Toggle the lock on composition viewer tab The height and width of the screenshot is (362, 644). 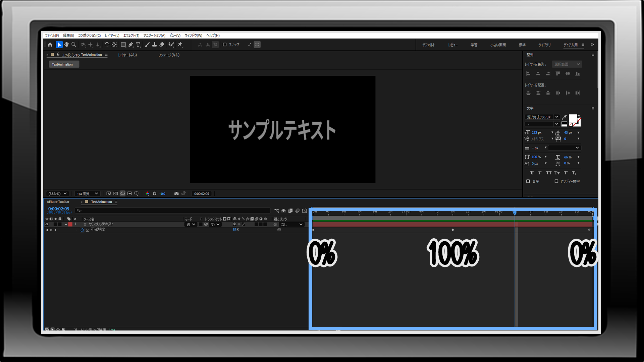click(58, 54)
